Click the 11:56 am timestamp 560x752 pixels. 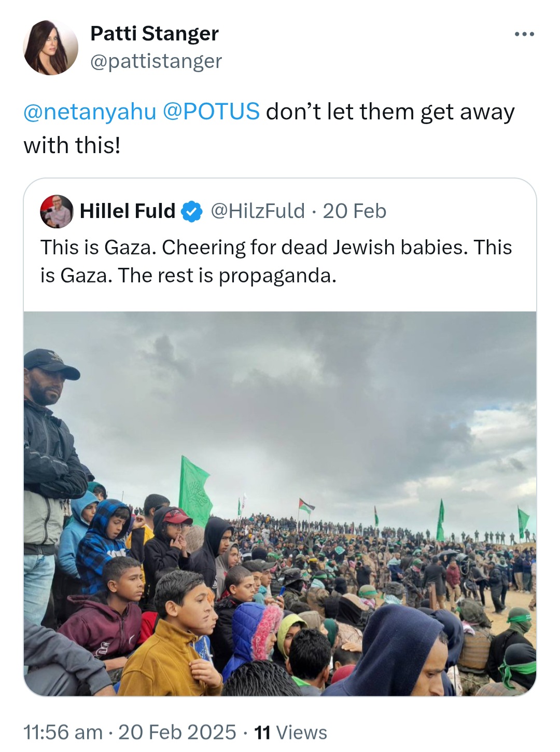click(63, 732)
